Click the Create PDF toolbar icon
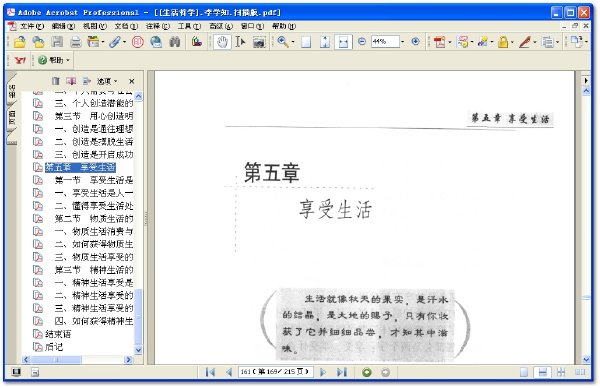This screenshot has height=388, width=600. tap(439, 42)
